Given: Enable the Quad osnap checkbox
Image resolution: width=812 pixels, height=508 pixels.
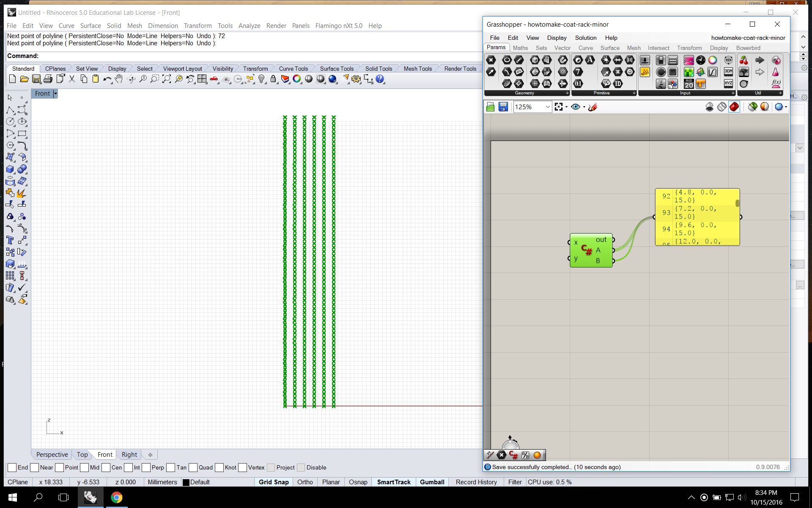Looking at the screenshot, I should tap(193, 467).
